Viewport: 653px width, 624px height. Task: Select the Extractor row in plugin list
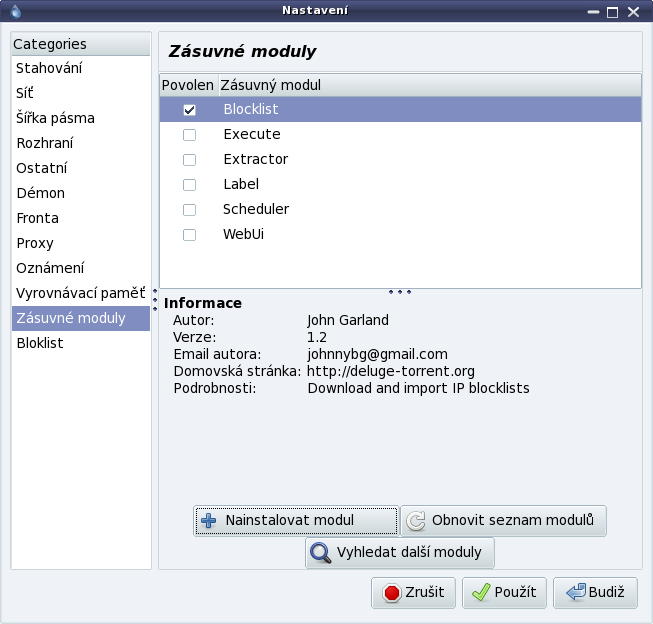(256, 160)
